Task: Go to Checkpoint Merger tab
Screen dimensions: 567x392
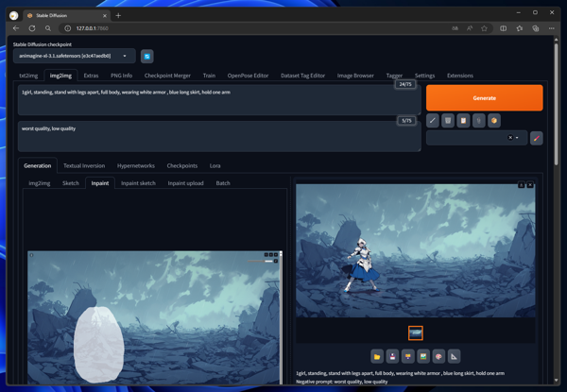Action: (167, 76)
